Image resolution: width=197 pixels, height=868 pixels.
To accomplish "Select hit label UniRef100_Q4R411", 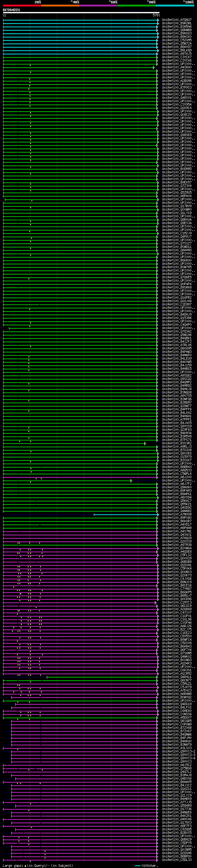I will pyautogui.click(x=177, y=677).
